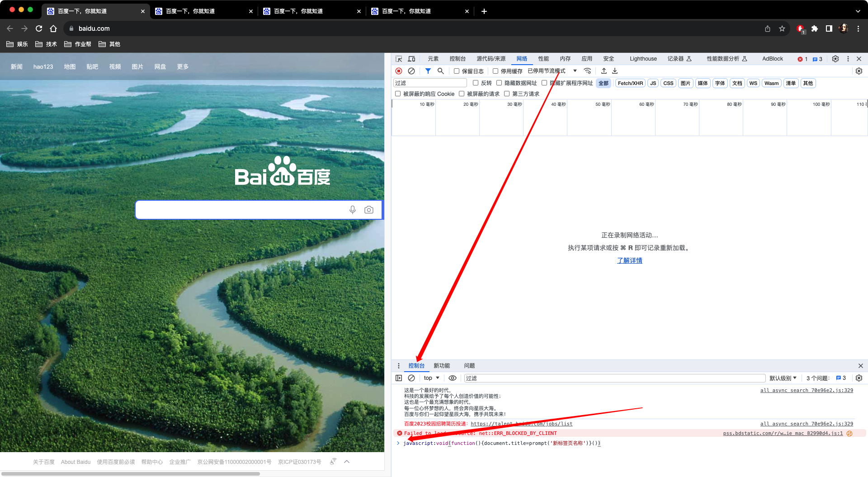
Task: Click voice search microphone icon
Action: click(x=353, y=210)
